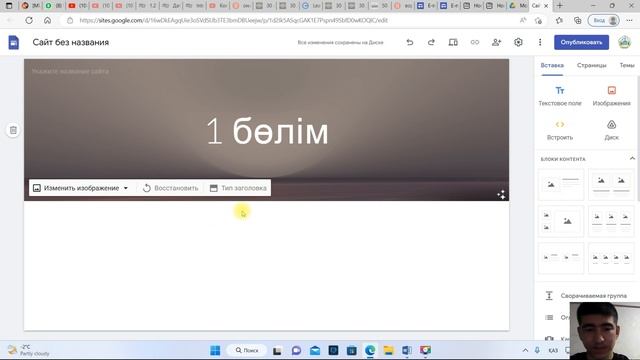Insert a file from Диск
The width and height of the screenshot is (640, 360).
click(x=611, y=130)
